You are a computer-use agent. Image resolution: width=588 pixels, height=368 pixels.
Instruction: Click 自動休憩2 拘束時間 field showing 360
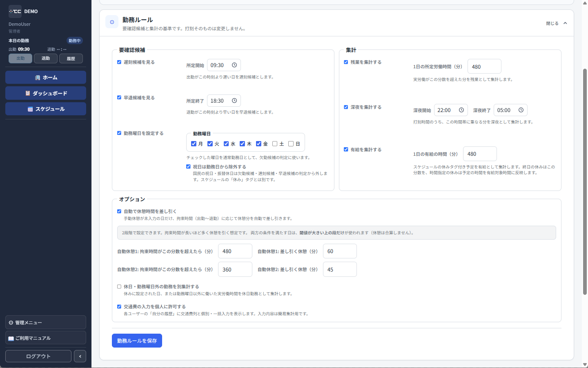click(x=235, y=269)
